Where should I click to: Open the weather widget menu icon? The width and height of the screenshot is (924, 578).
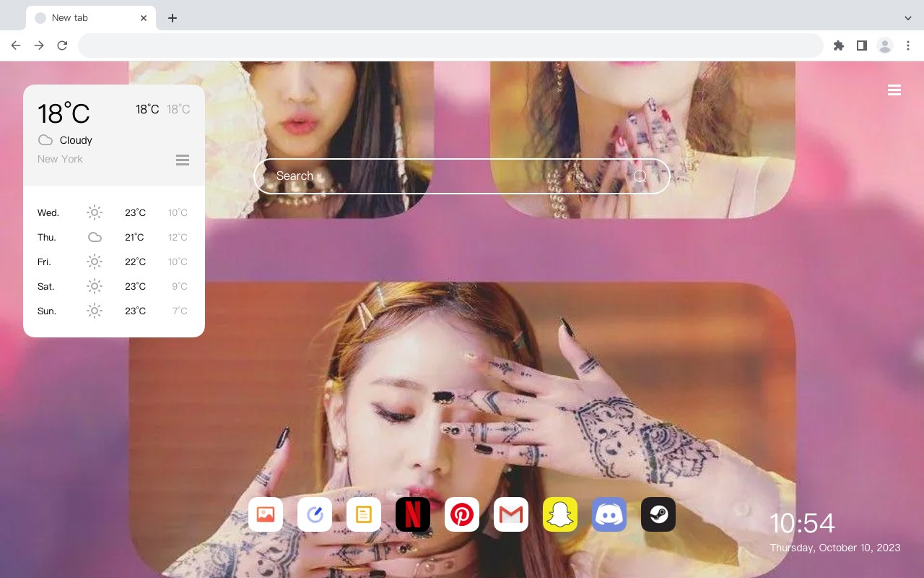pyautogui.click(x=183, y=160)
